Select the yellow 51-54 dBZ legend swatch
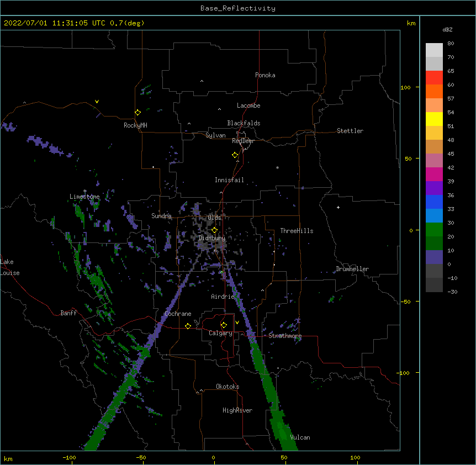The image size is (476, 465). 434,119
